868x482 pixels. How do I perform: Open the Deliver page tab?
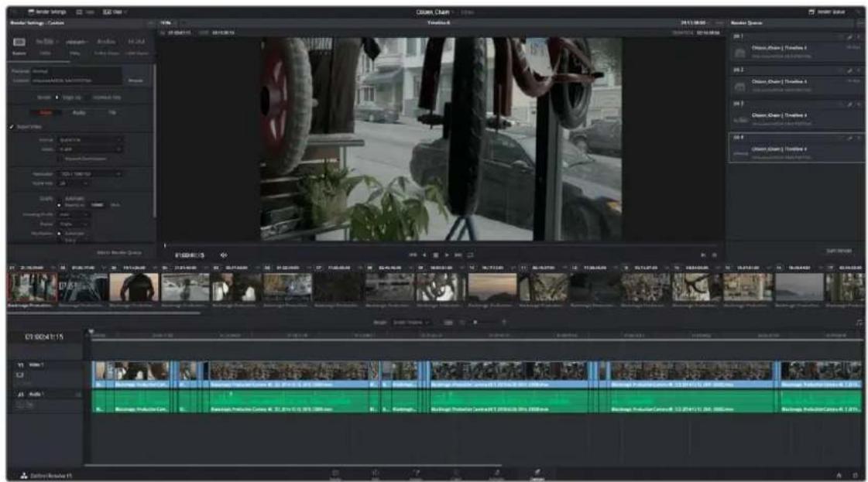537,474
